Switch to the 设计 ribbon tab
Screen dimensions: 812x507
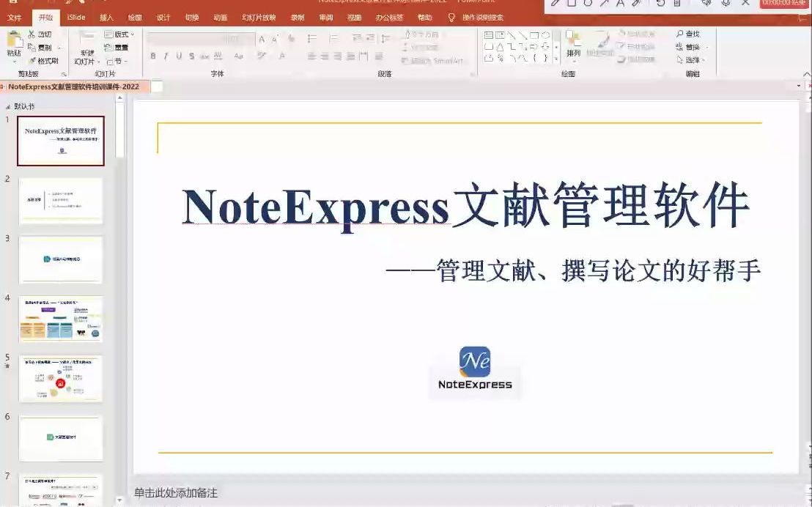163,16
